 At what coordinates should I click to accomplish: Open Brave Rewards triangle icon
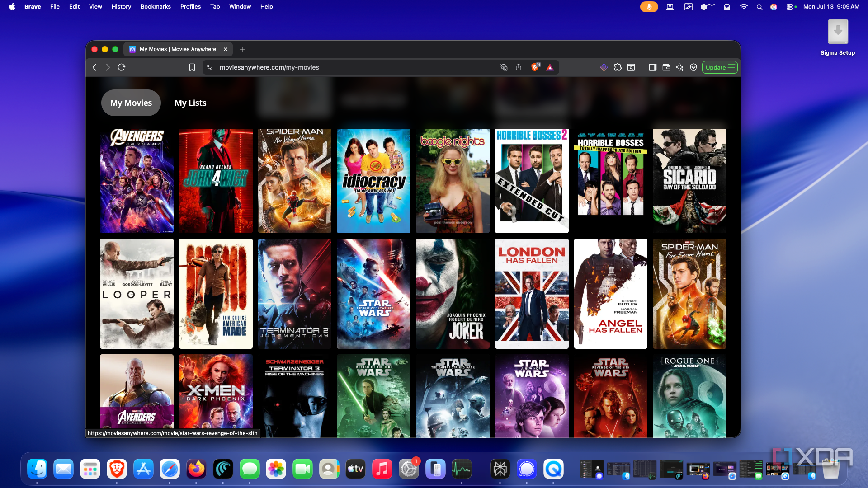(550, 67)
